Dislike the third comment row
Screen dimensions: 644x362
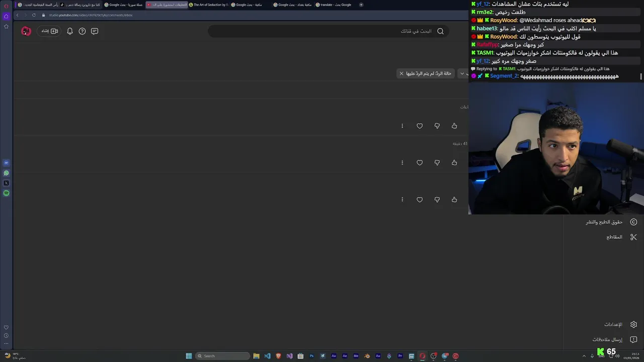click(x=437, y=200)
